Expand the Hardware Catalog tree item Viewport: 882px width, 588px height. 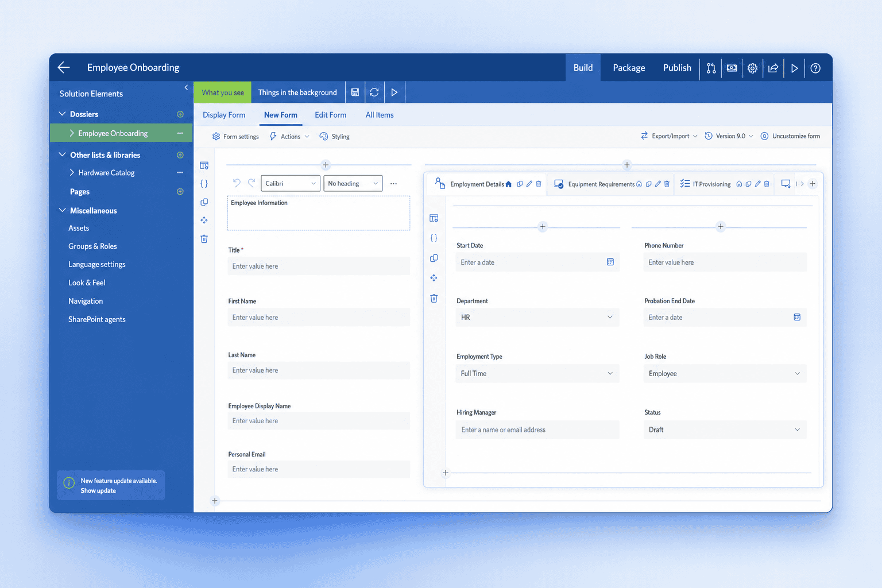72,172
